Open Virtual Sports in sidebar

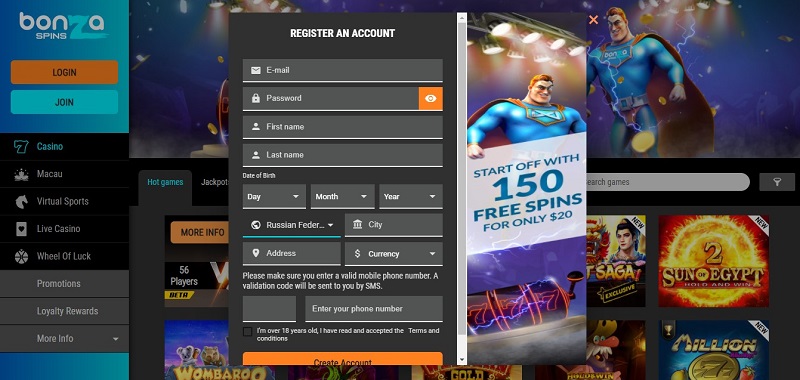click(64, 201)
